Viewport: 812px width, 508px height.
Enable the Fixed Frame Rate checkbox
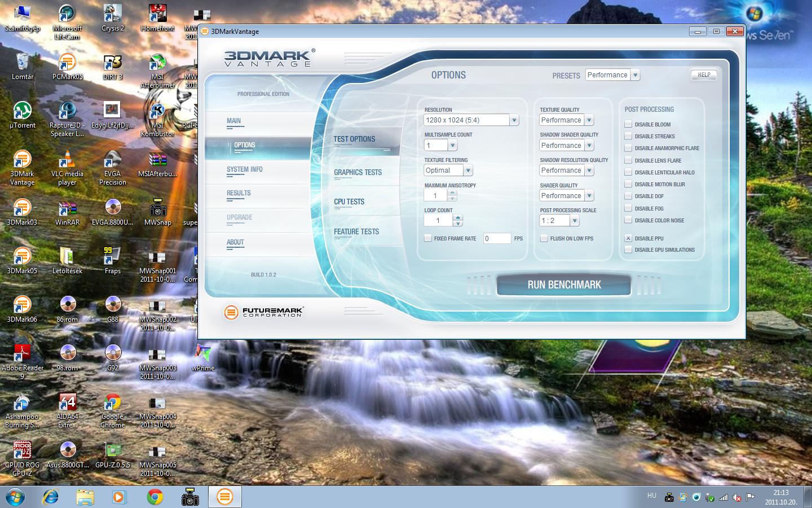428,238
